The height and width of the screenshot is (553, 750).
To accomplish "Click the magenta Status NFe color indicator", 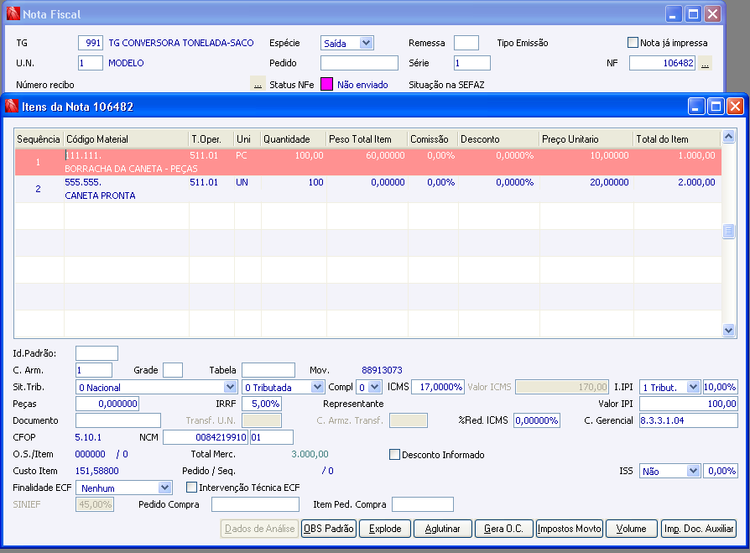I will click(x=326, y=85).
